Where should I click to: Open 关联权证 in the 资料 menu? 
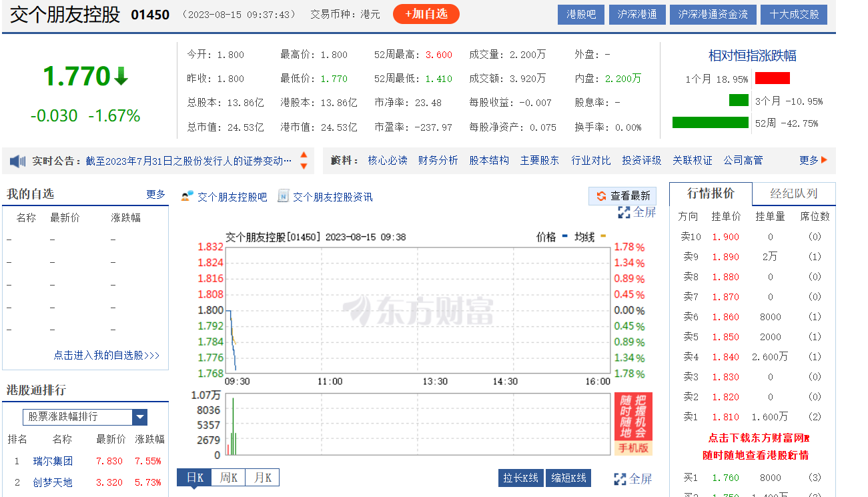point(693,160)
